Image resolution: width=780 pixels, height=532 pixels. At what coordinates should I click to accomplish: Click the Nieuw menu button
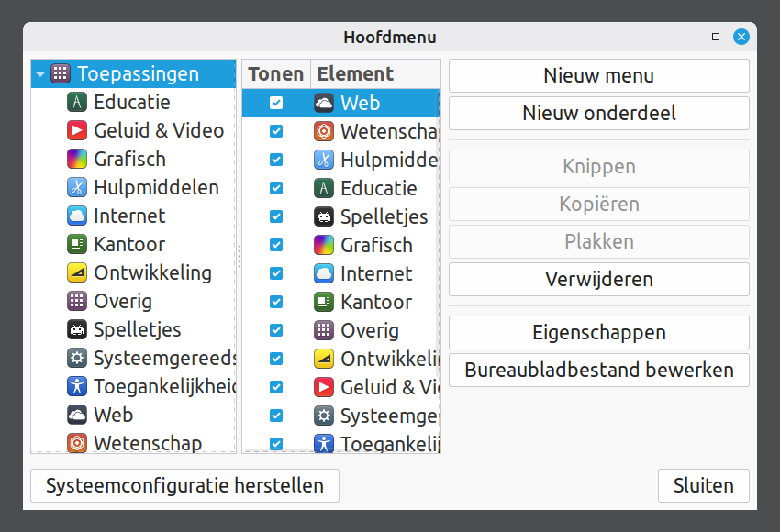tap(598, 76)
